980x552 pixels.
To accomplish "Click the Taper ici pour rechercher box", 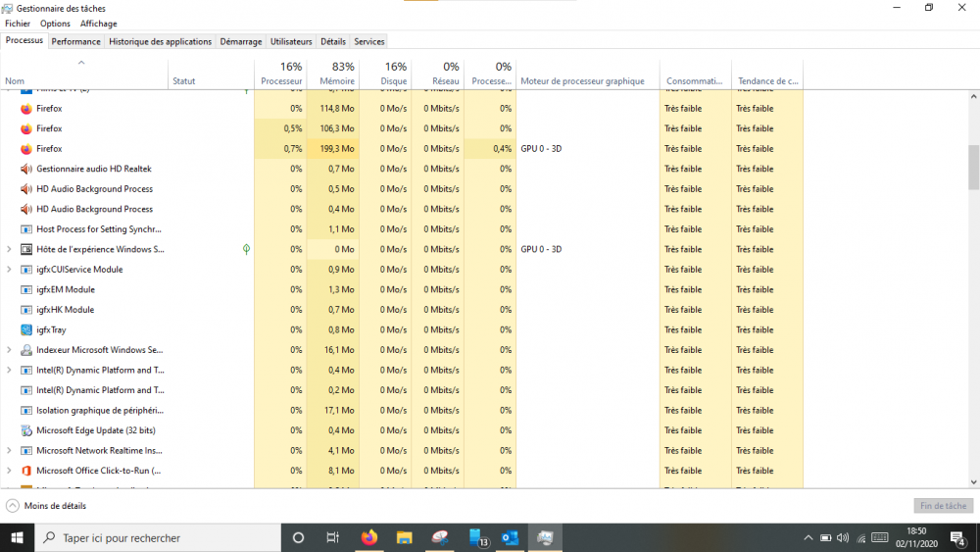I will pyautogui.click(x=157, y=537).
